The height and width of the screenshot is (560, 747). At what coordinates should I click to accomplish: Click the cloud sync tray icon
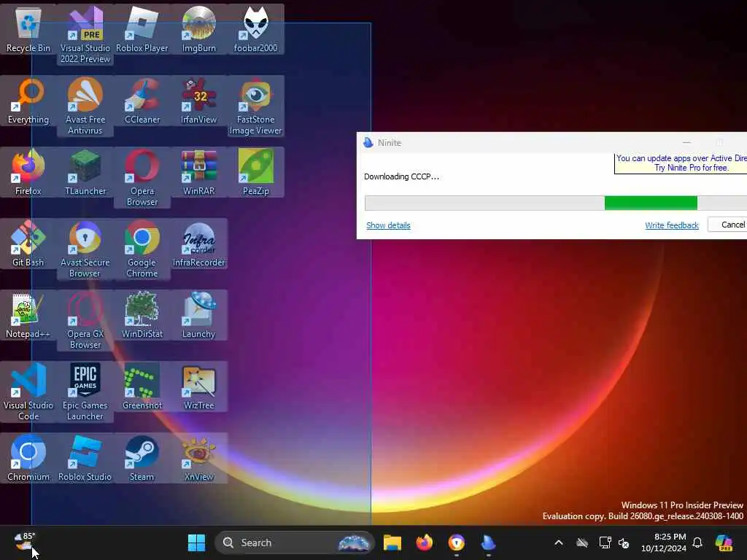(x=581, y=542)
